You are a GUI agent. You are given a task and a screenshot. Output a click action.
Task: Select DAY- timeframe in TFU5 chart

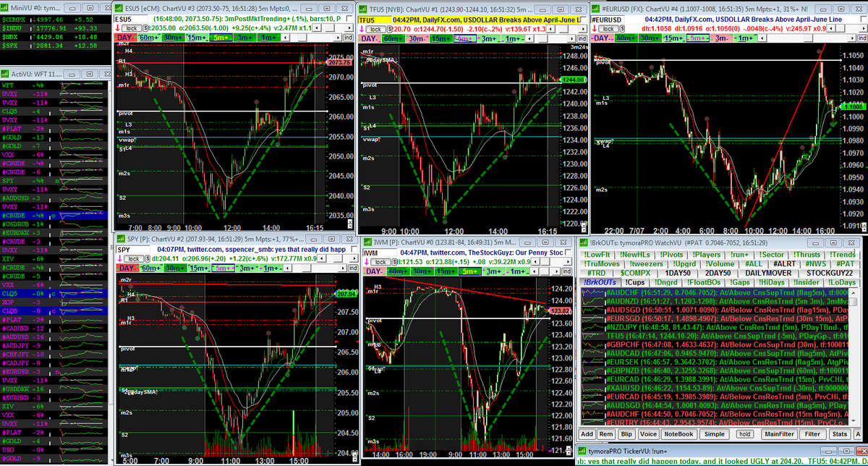coord(370,38)
